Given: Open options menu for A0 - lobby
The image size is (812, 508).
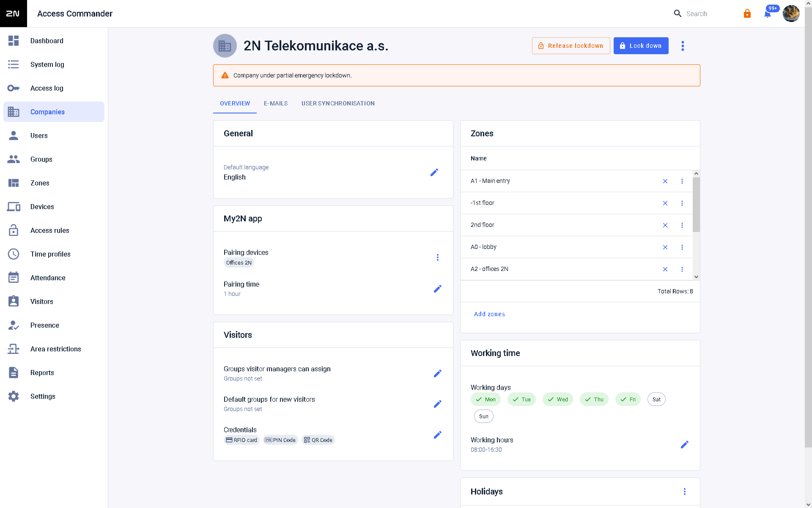Looking at the screenshot, I should 682,247.
